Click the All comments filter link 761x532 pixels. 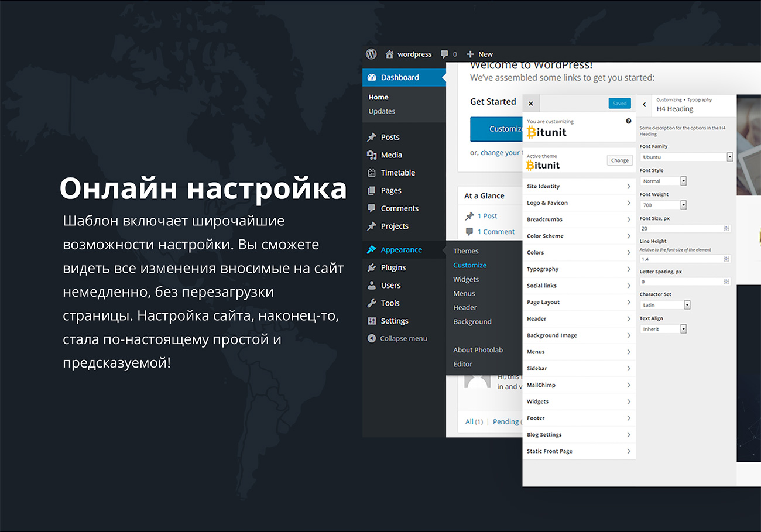[474, 421]
